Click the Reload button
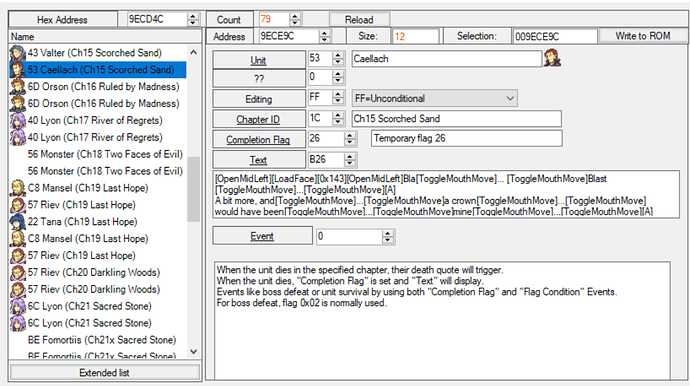 [x=359, y=20]
